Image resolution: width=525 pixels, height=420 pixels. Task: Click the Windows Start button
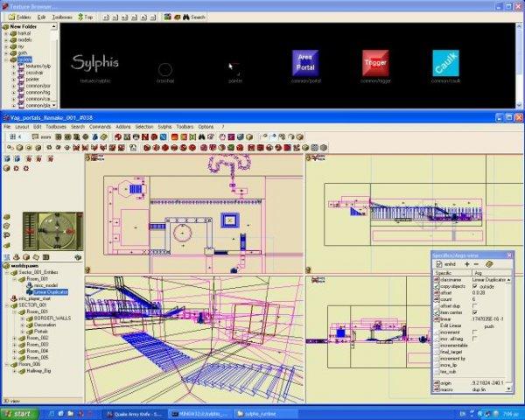19,414
